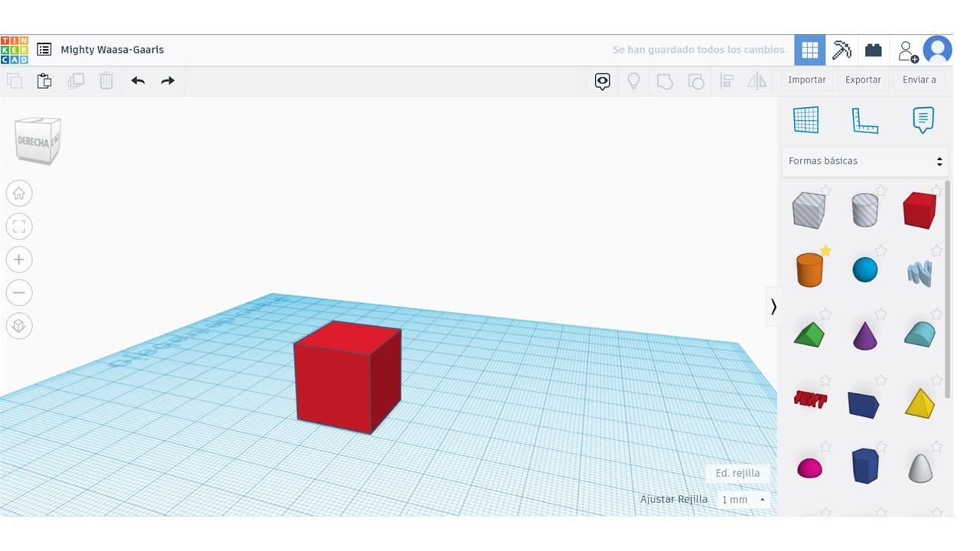Favorite the red box star

936,190
